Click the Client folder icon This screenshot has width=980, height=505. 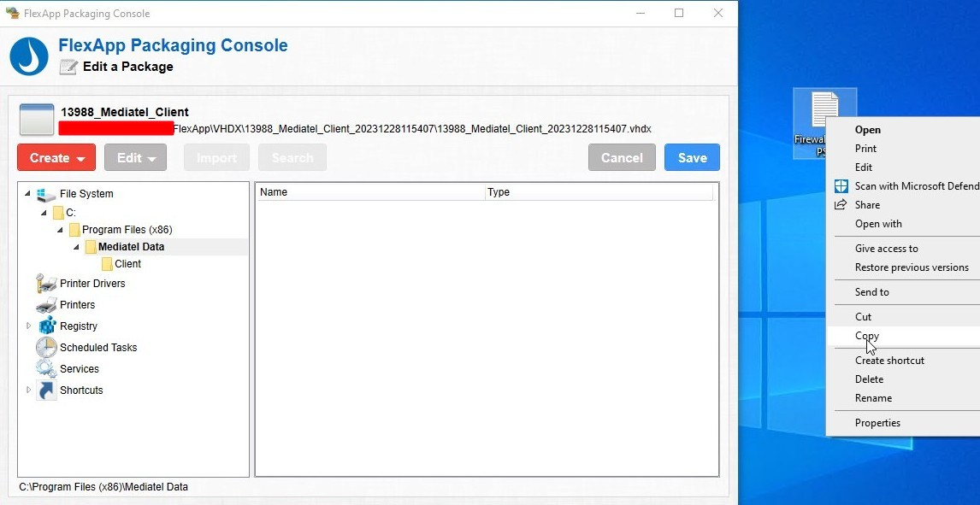[x=107, y=263]
